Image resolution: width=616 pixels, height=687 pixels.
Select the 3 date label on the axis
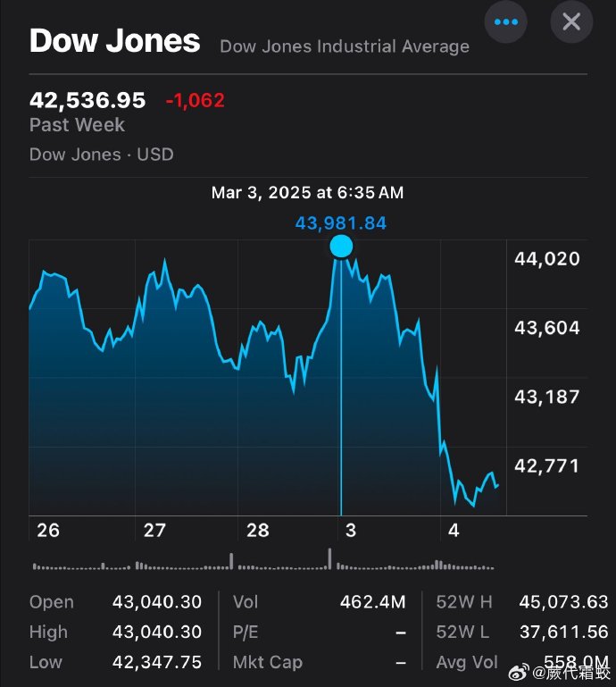point(351,531)
